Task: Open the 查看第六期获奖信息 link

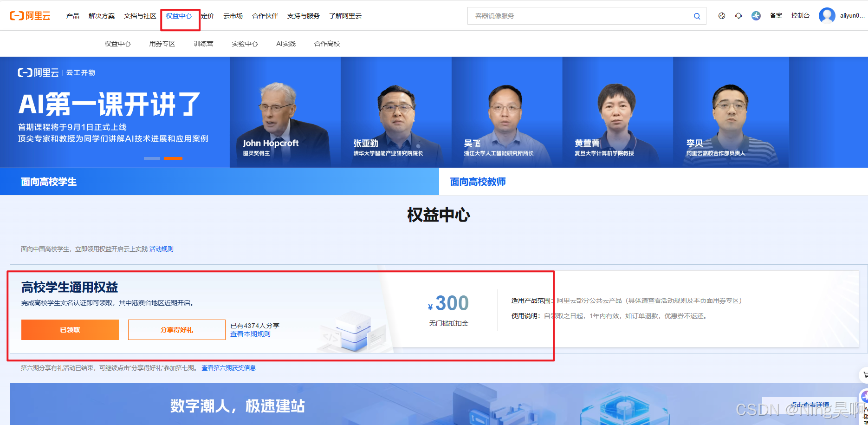Action: pos(228,368)
